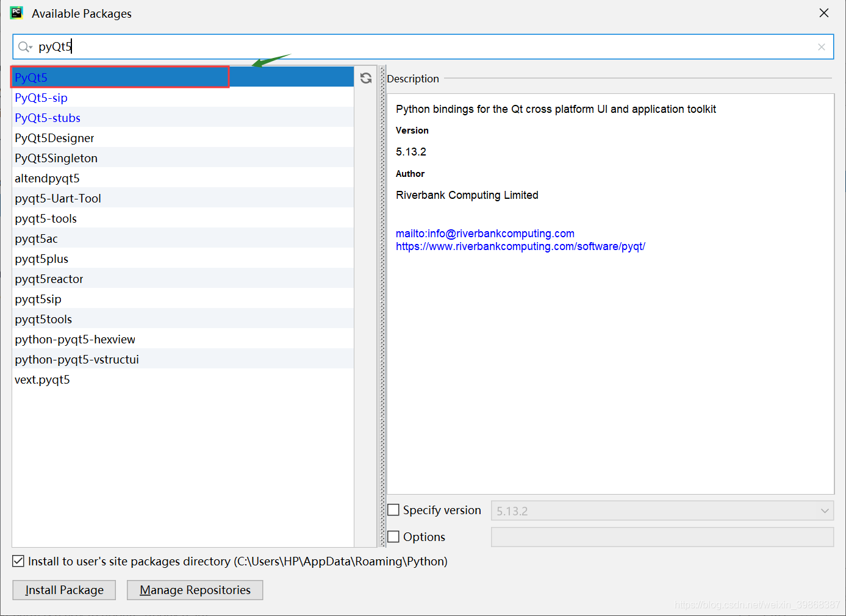Enable the Specify version checkbox
846x616 pixels.
394,510
